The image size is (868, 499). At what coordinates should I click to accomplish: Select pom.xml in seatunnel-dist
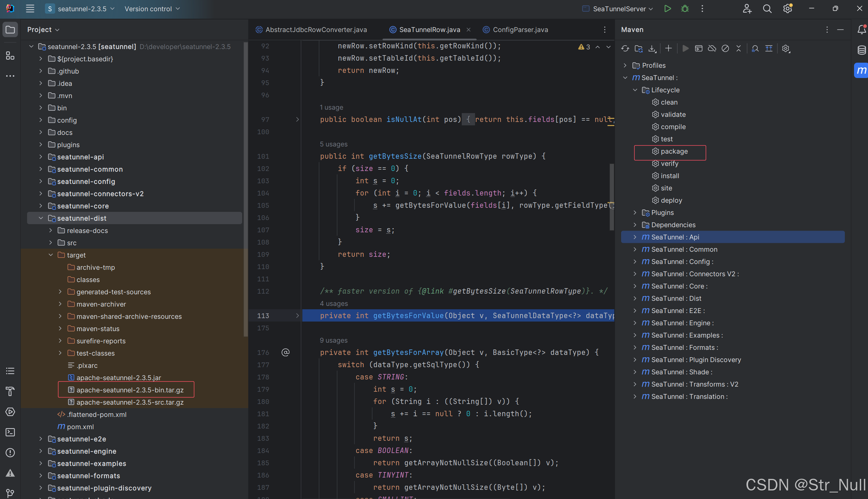tap(76, 426)
